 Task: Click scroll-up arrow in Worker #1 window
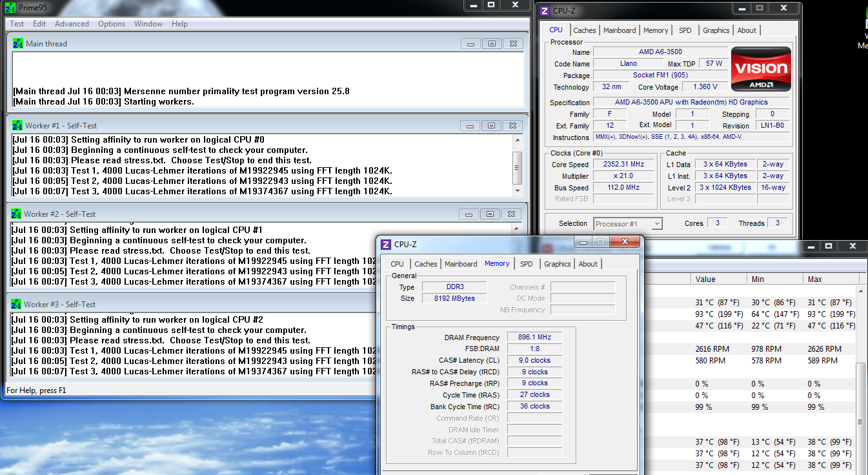click(517, 140)
